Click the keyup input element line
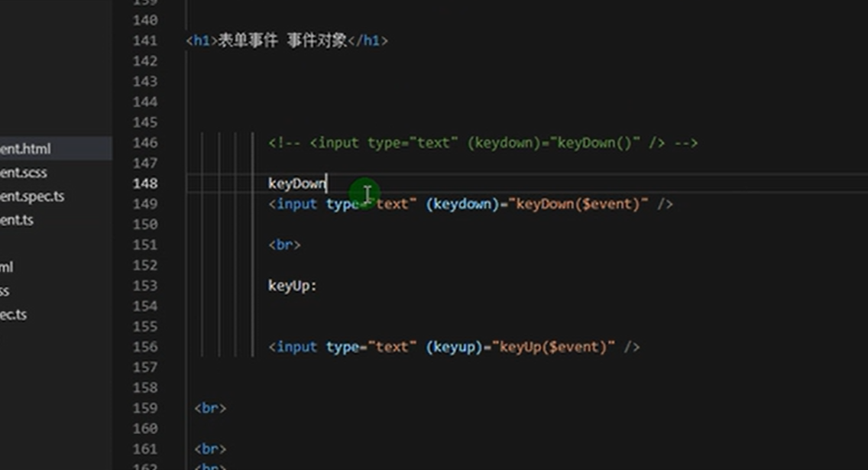Viewport: 868px width, 470px height. (x=455, y=346)
